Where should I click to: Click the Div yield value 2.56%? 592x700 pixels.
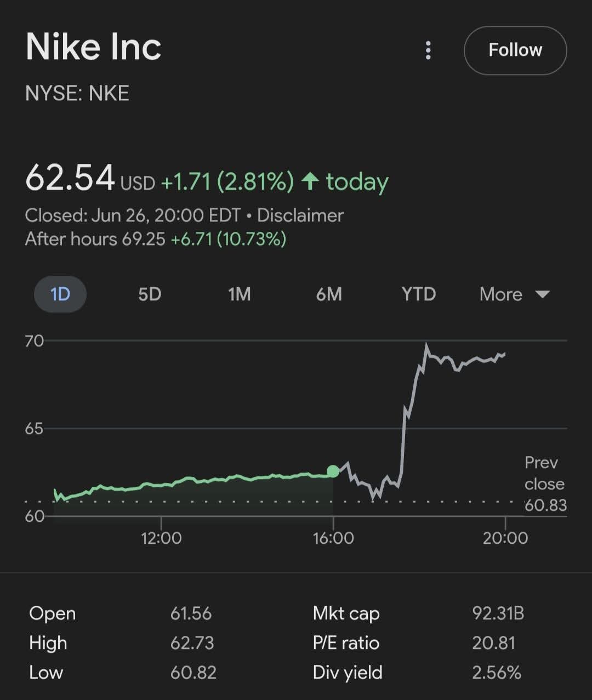click(x=497, y=673)
